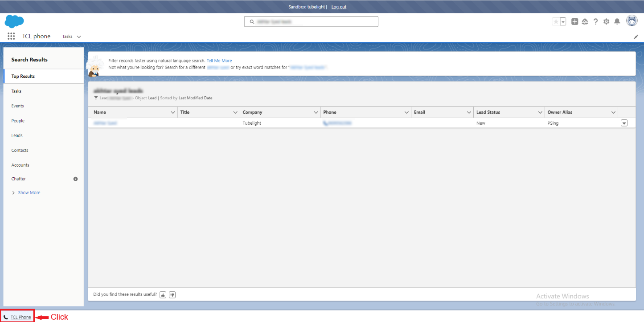Screen dimensions: 644x322
Task: Toggle the favorite star button
Action: tap(556, 21)
